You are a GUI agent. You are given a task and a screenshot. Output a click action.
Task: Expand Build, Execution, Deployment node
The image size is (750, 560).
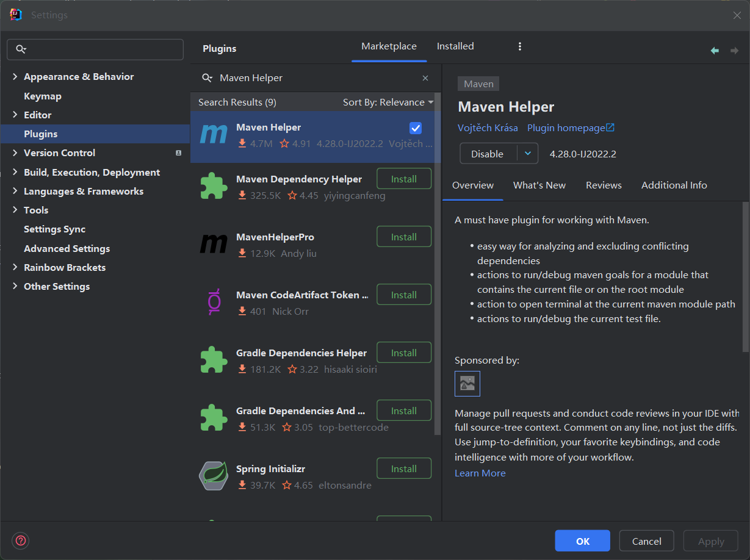(x=15, y=173)
